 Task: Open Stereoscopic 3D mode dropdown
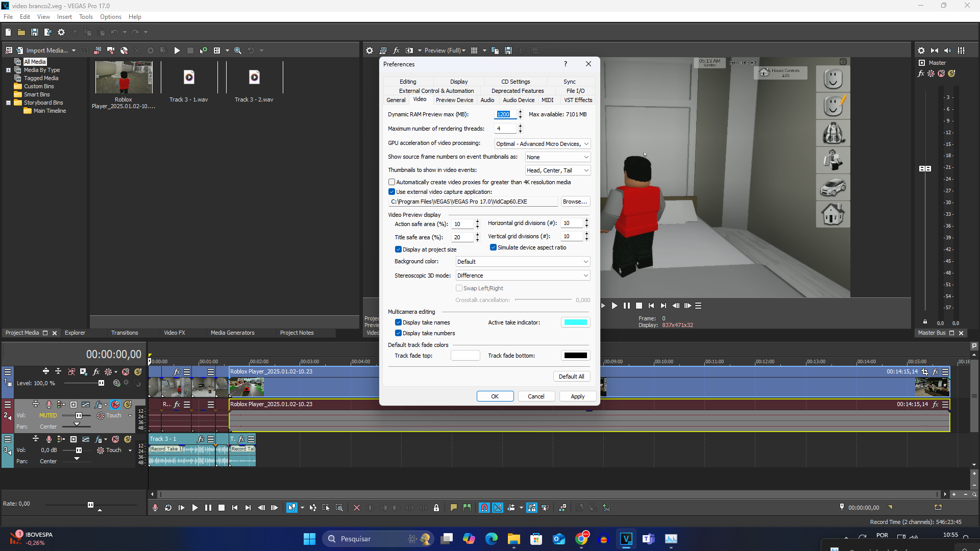coord(523,275)
